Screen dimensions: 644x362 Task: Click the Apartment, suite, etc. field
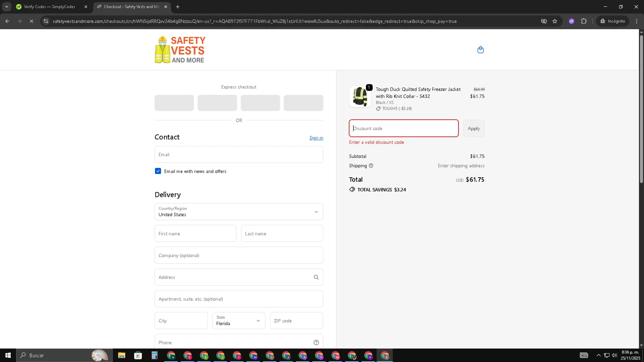coord(239,299)
